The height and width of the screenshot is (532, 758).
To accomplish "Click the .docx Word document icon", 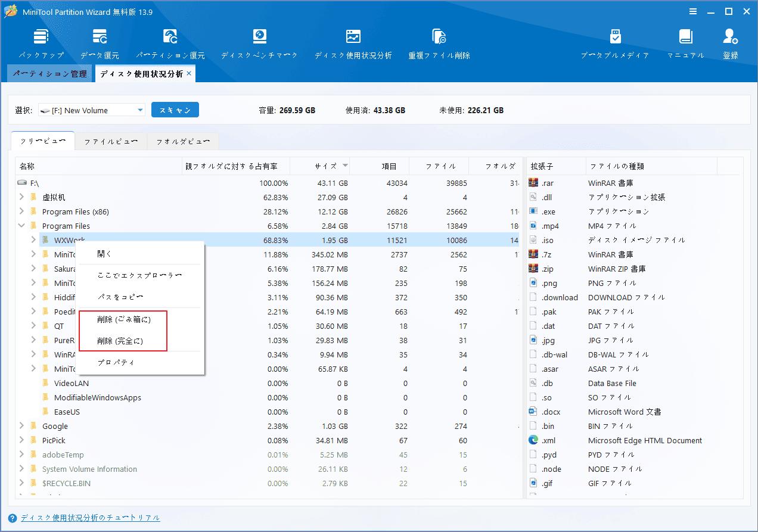I will point(533,412).
